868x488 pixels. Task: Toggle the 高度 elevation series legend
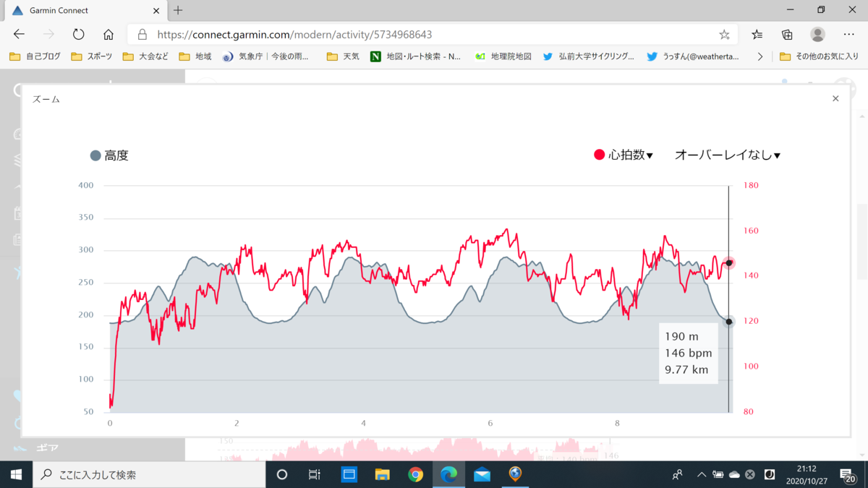(x=110, y=155)
